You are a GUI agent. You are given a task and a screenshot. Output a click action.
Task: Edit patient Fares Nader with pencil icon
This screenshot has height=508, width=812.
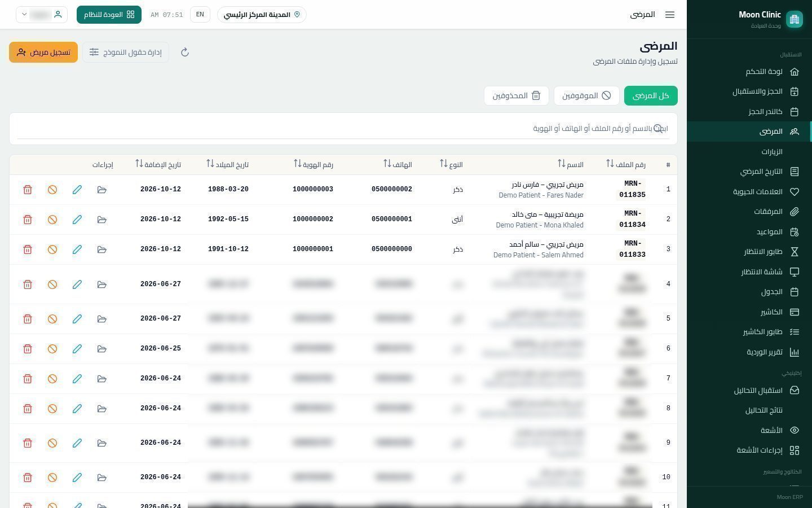coord(77,190)
